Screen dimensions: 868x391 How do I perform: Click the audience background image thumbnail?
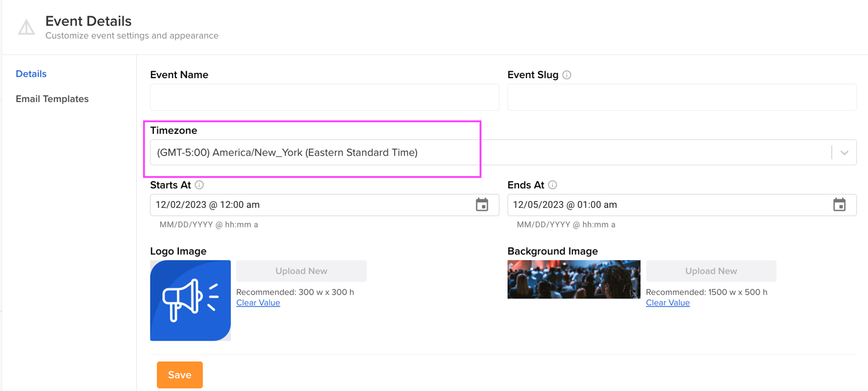tap(573, 279)
